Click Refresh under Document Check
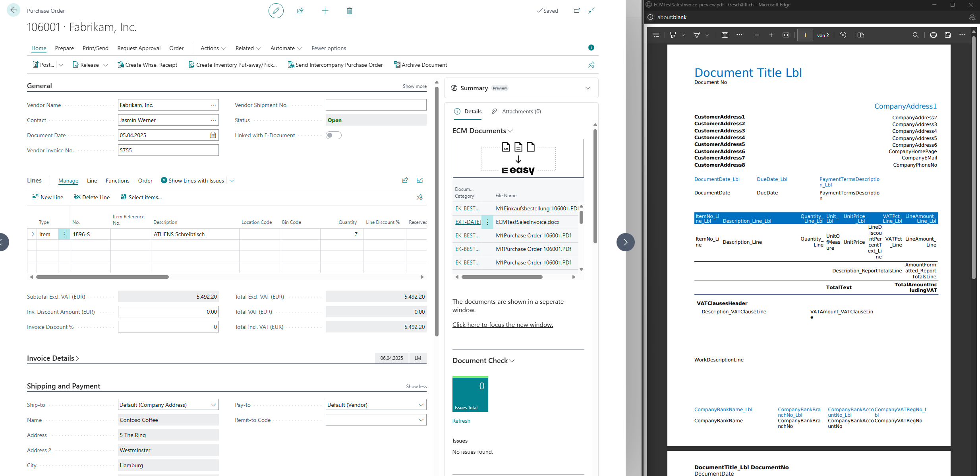The width and height of the screenshot is (980, 476). point(461,421)
